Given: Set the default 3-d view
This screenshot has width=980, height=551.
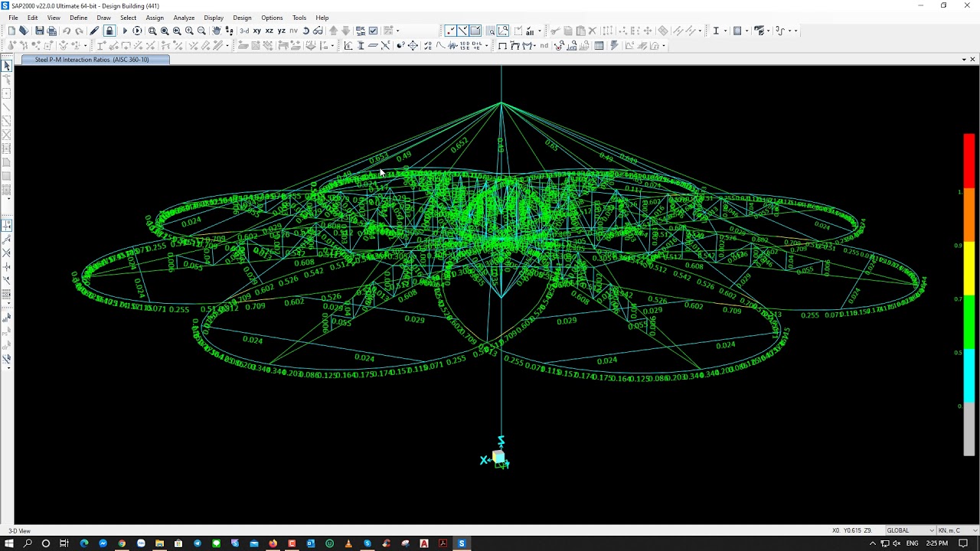Looking at the screenshot, I should pos(244,31).
